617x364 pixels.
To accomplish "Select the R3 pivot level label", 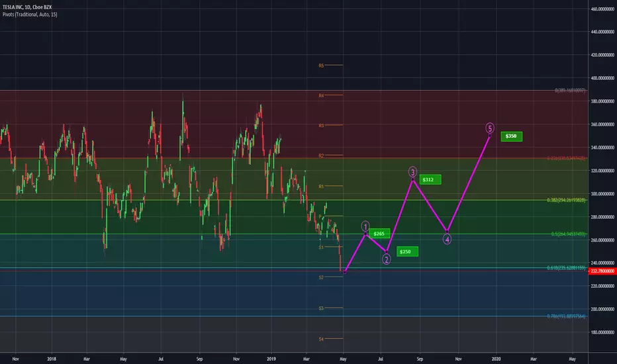I will click(x=321, y=126).
